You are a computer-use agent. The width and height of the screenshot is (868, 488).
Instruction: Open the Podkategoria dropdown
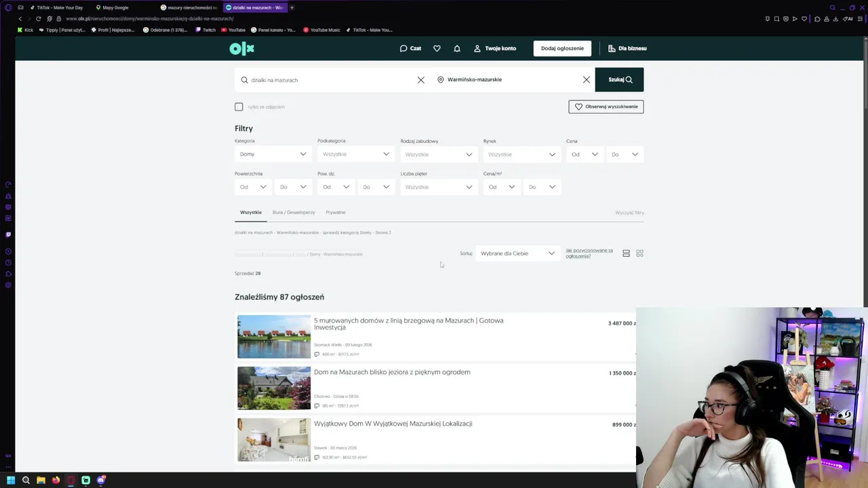coord(356,154)
